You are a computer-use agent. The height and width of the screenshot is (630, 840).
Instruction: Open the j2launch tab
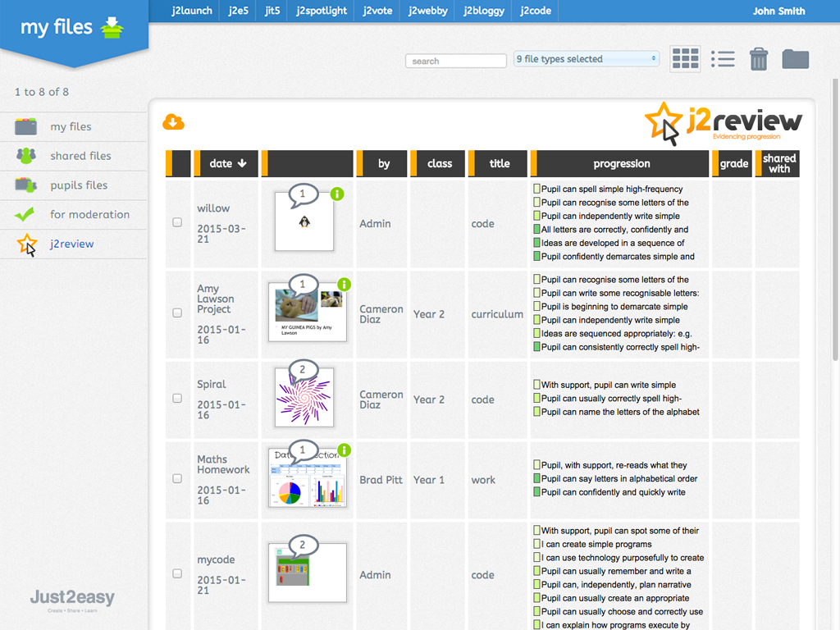pyautogui.click(x=192, y=11)
